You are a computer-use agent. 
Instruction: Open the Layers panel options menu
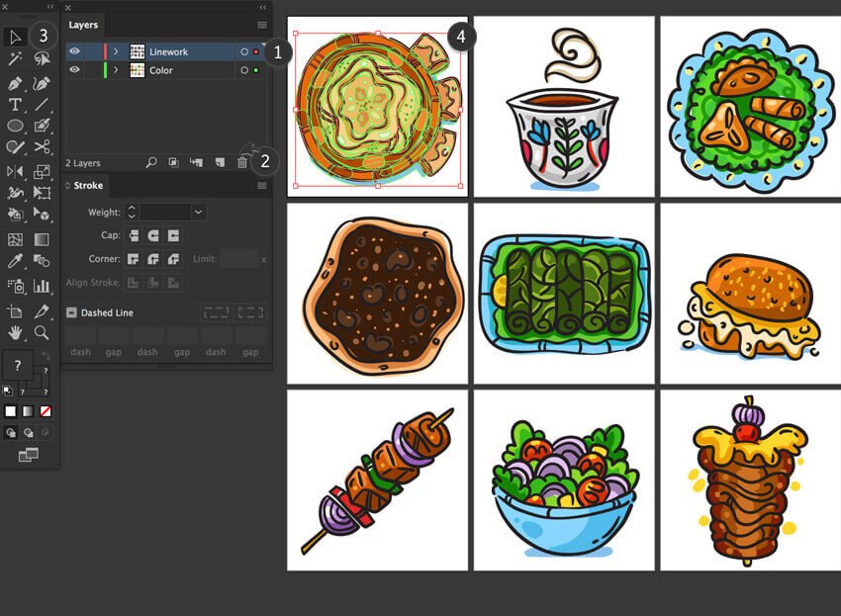click(x=262, y=25)
